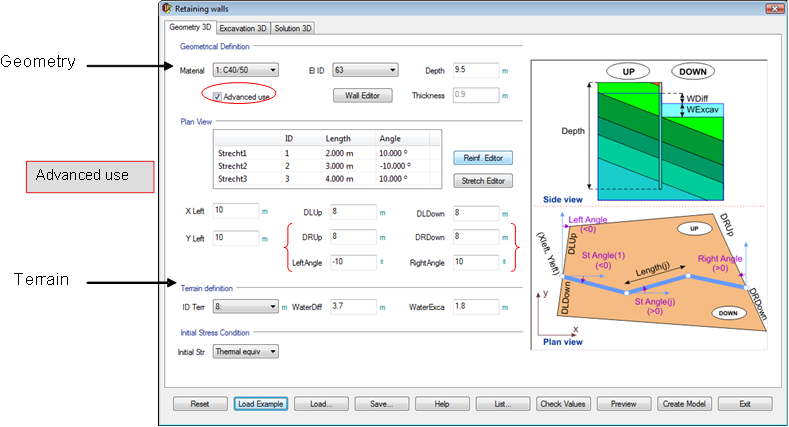This screenshot has height=427, width=789.
Task: Click the Preview button
Action: point(624,404)
